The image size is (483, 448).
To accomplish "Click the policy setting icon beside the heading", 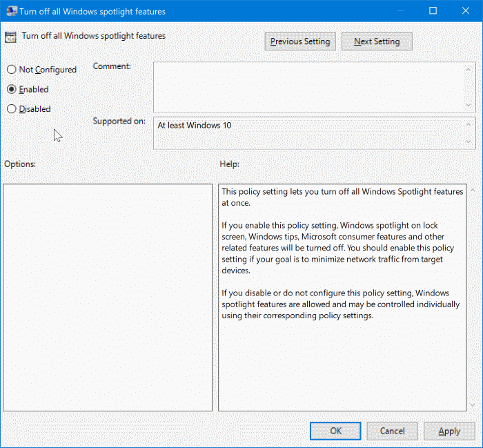I will 10,37.
